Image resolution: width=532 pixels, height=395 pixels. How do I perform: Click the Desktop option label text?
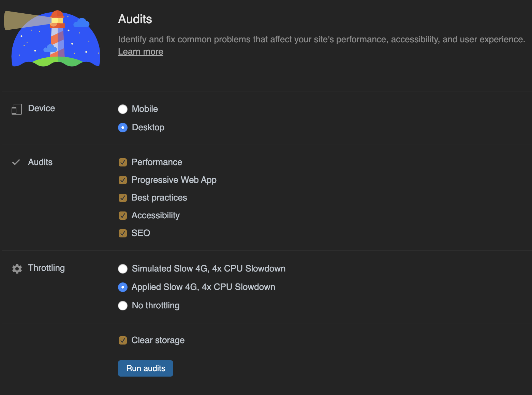[148, 128]
